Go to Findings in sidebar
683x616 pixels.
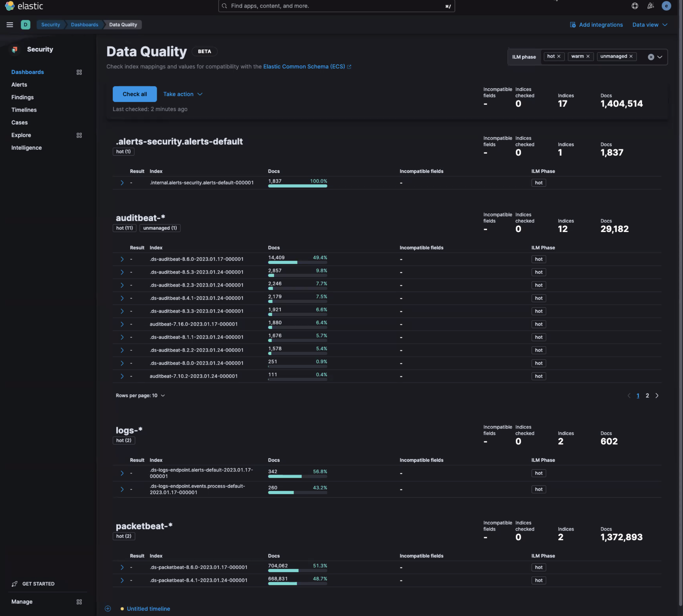coord(22,97)
